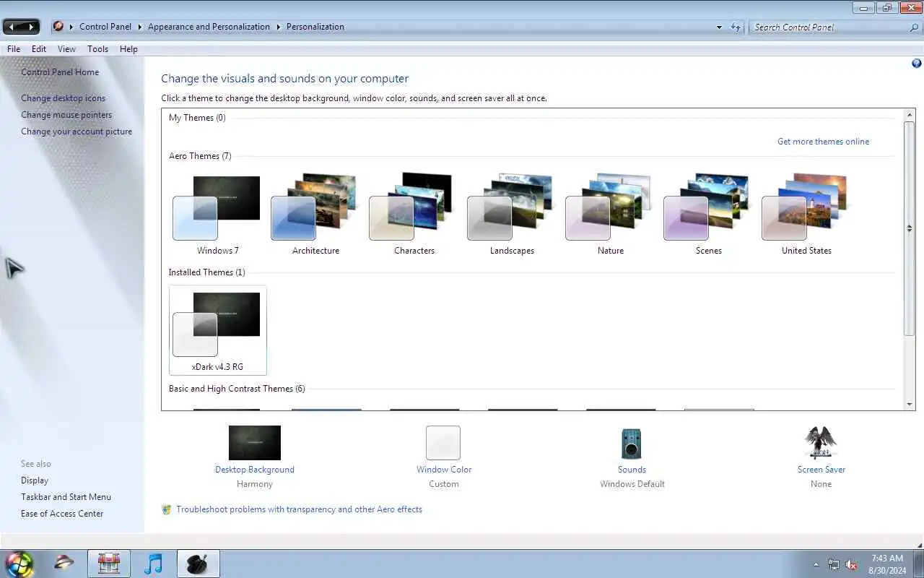Image resolution: width=924 pixels, height=578 pixels.
Task: Open Change your account picture
Action: [x=77, y=131]
